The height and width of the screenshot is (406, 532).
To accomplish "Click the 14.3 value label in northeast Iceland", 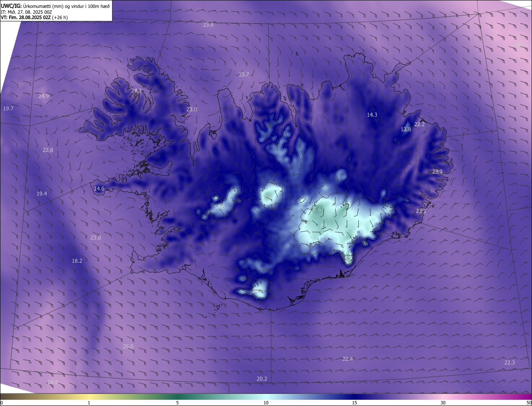I will (x=372, y=115).
